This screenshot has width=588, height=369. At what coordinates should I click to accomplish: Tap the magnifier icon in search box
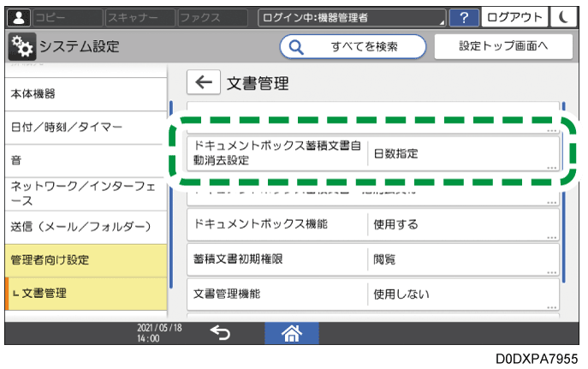coord(296,47)
